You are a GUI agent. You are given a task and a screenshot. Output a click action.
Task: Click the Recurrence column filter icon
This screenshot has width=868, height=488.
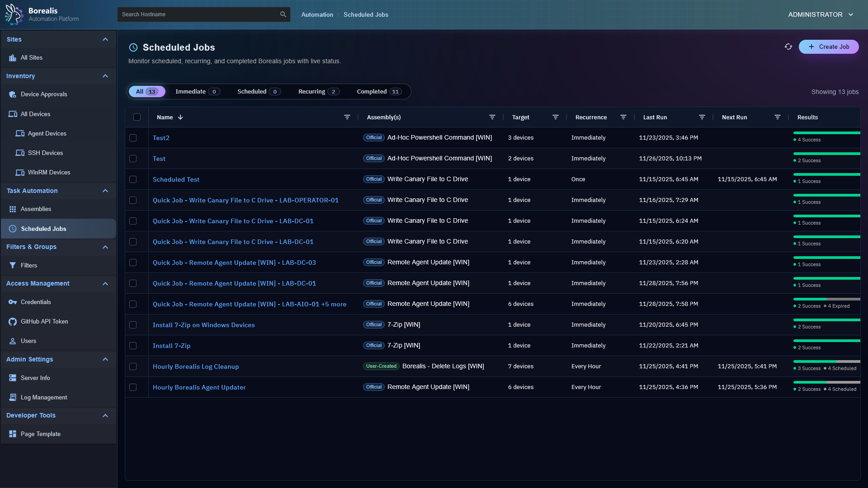point(623,117)
